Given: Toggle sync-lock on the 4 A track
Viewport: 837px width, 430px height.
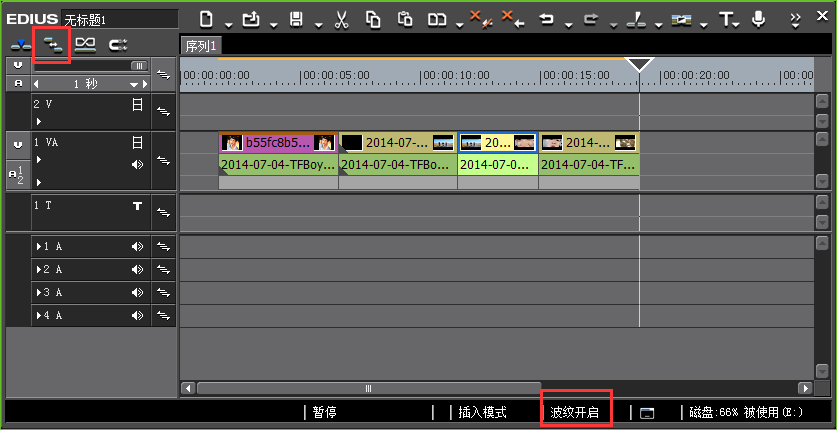Looking at the screenshot, I should click(163, 315).
